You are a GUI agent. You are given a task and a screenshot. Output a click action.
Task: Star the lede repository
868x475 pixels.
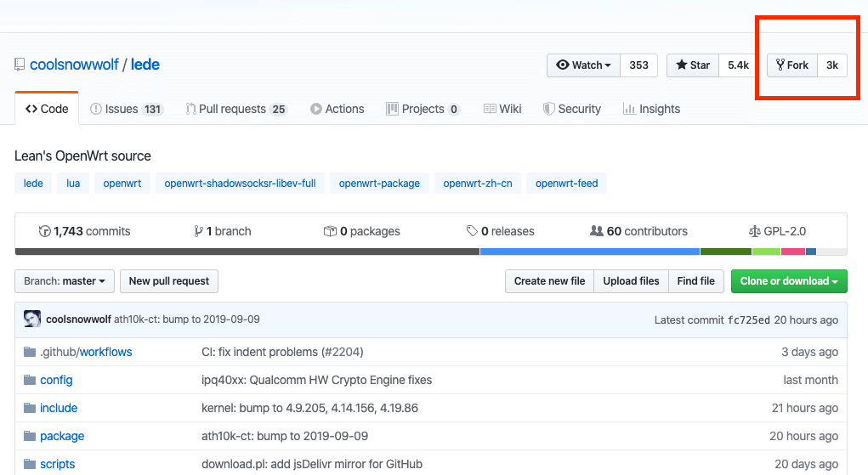point(693,65)
